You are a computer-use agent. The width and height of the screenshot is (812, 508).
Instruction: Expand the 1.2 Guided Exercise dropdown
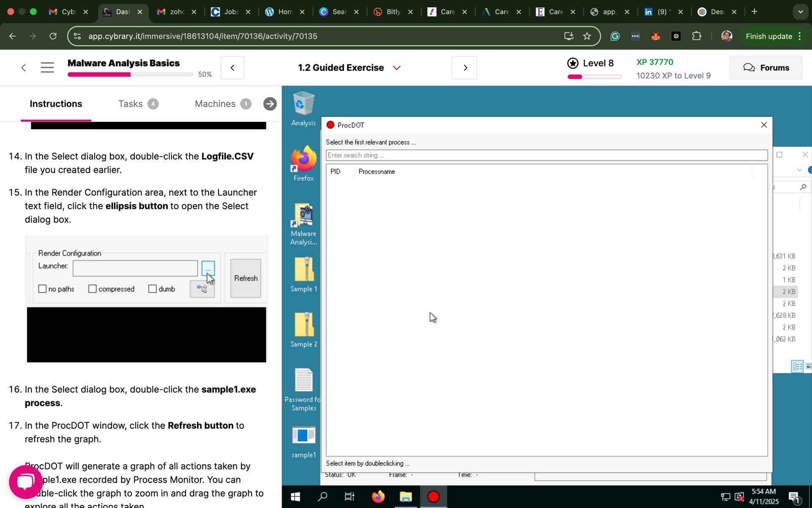pyautogui.click(x=396, y=68)
